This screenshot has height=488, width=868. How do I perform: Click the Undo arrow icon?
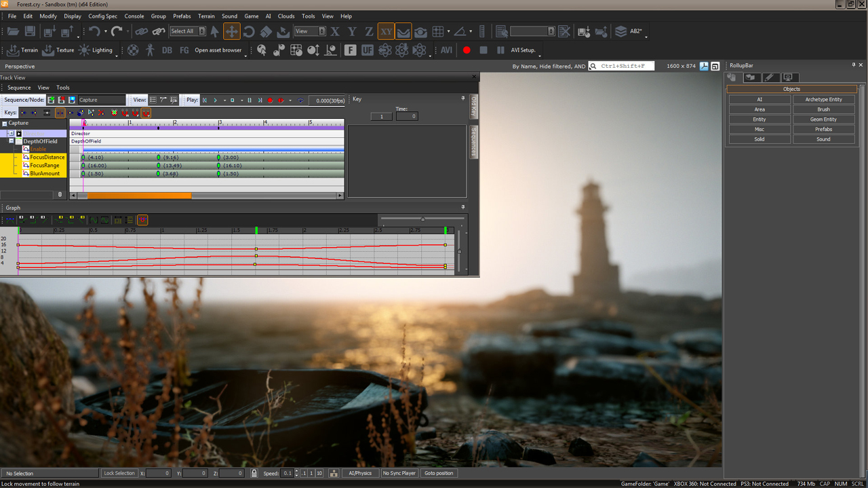click(x=94, y=31)
